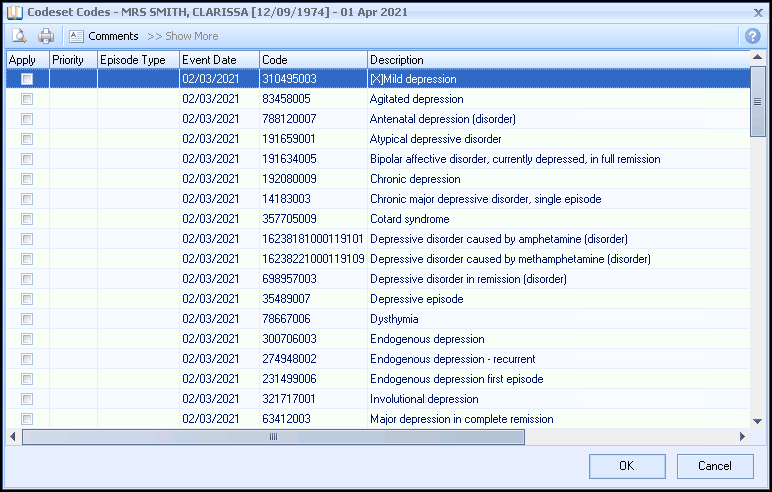Select Atypical depressive disorder description
The image size is (772, 492).
pyautogui.click(x=435, y=139)
